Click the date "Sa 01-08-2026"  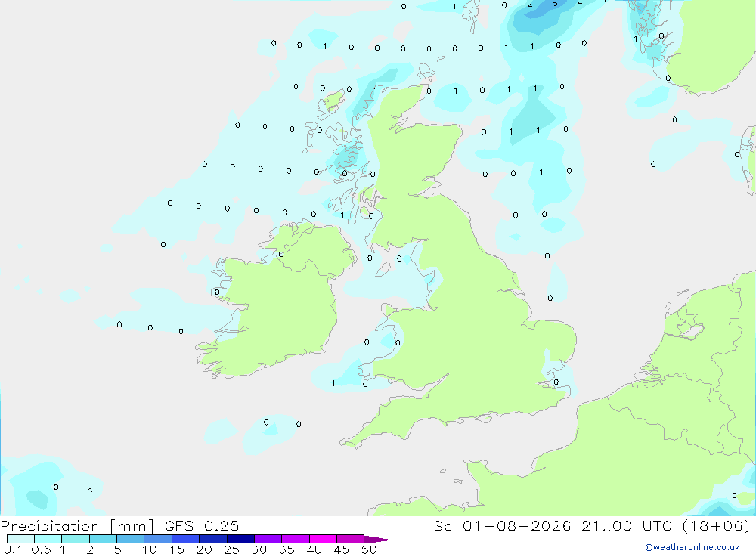(x=503, y=525)
